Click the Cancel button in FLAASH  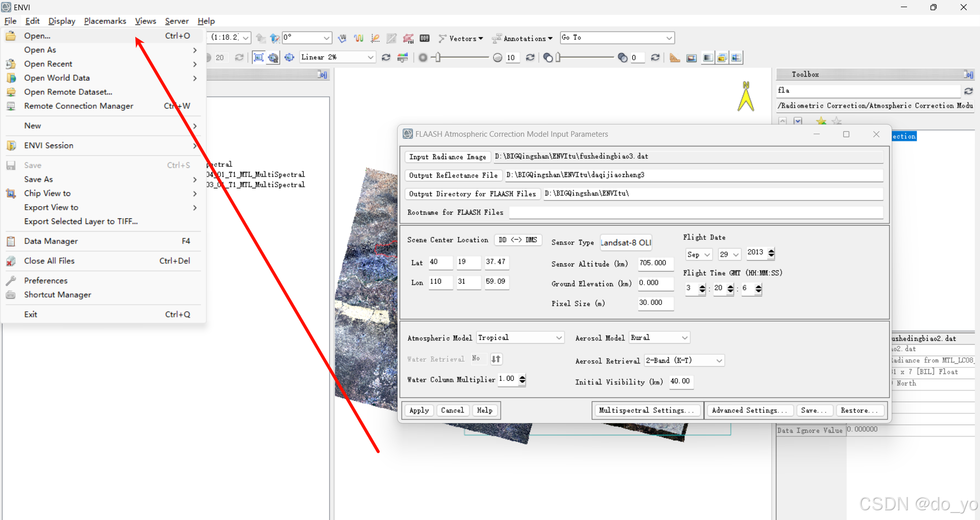(x=452, y=410)
